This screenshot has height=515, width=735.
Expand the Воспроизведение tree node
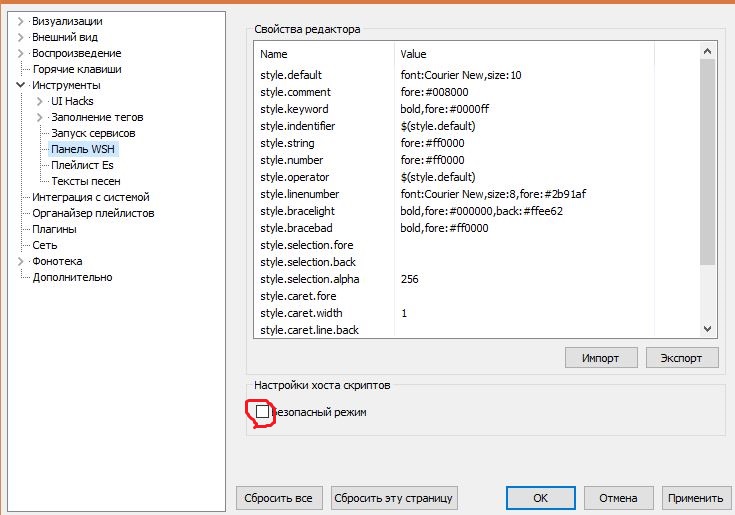20,53
